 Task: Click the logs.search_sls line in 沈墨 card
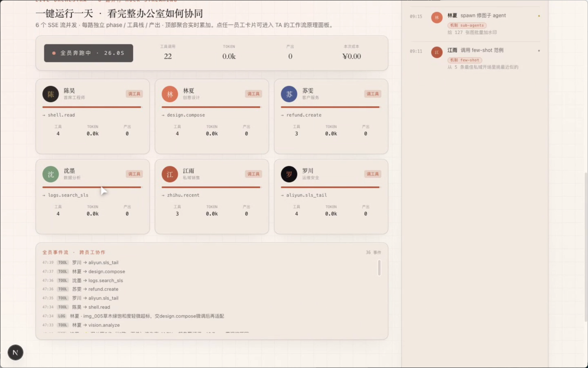[x=65, y=195]
